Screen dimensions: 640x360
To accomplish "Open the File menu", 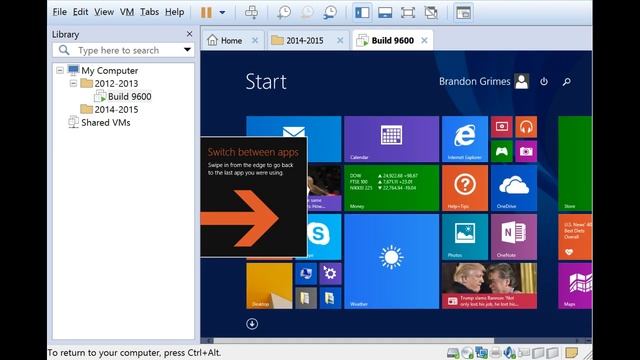I will 60,12.
